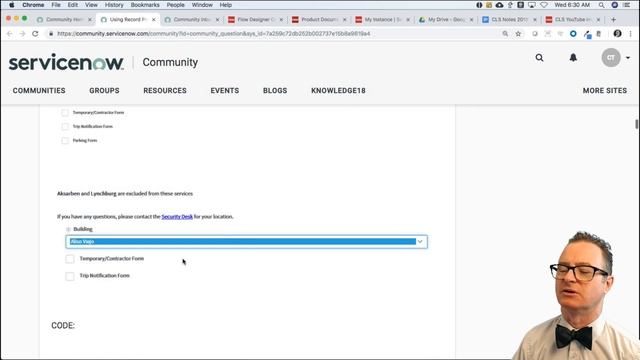Follow the Security Desk link
The image size is (640, 360).
177,217
